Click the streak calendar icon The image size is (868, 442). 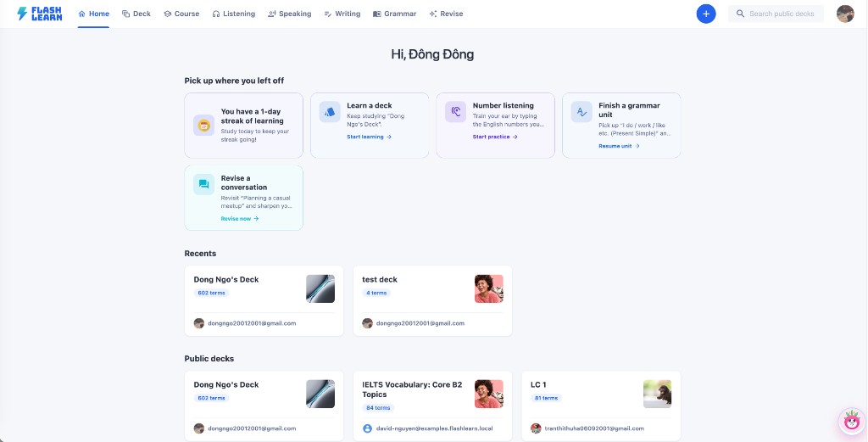[x=203, y=126]
